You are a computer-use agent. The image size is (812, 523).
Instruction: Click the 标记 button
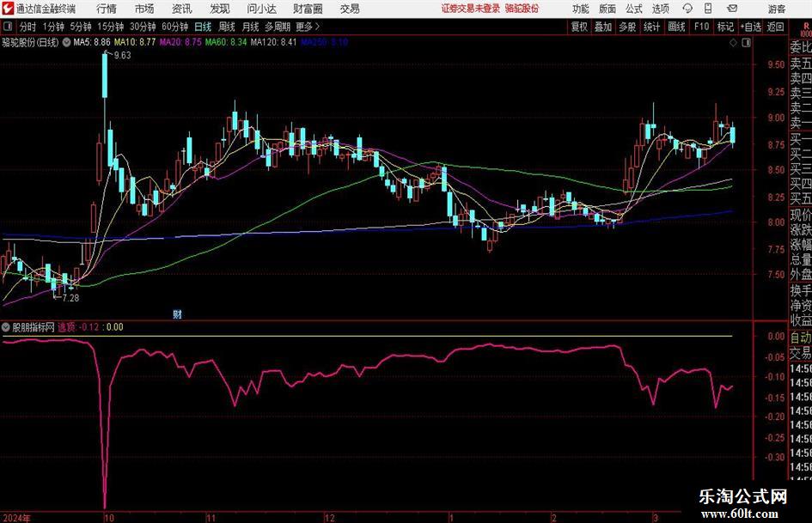point(725,27)
